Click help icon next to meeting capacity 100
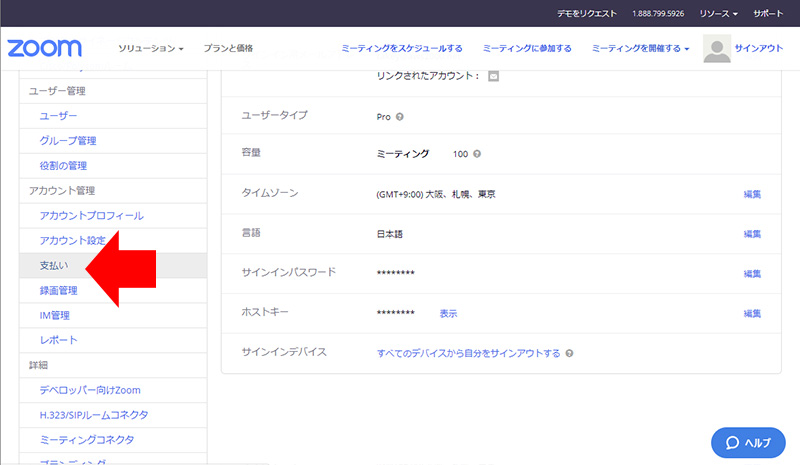Screen dimensions: 800x465 coord(477,154)
